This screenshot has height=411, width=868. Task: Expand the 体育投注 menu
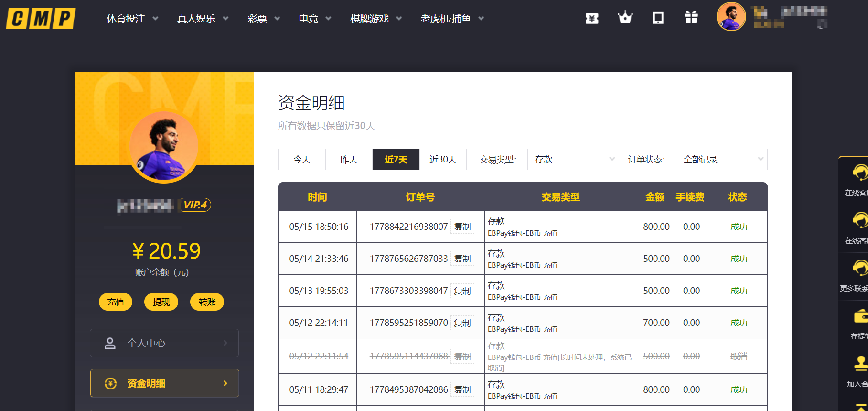[x=133, y=19]
